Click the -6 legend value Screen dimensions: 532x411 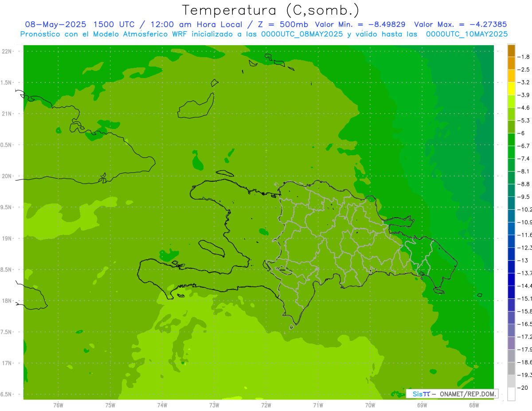[522, 133]
